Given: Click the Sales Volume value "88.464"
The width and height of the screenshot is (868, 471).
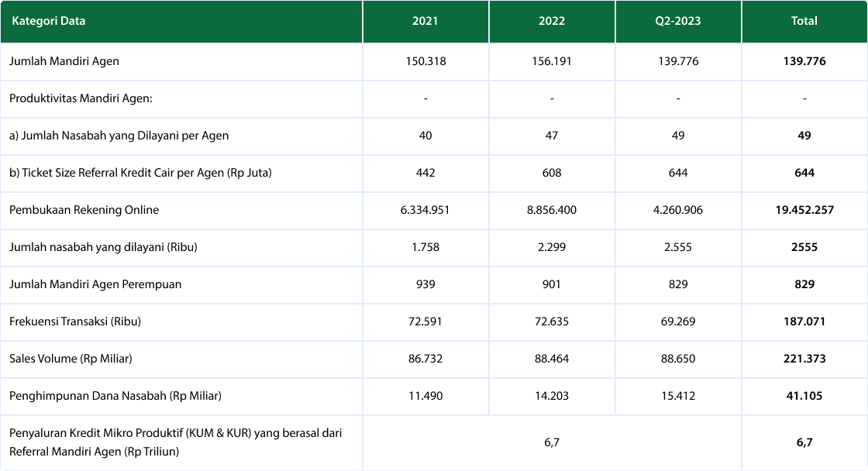Looking at the screenshot, I should click(552, 359).
